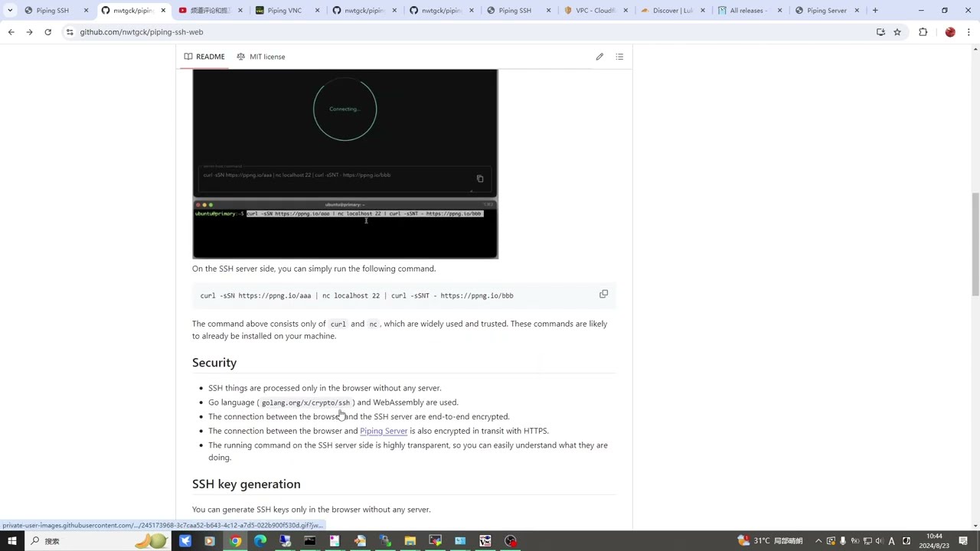This screenshot has height=551, width=980.
Task: Open the terminal app in the taskbar
Action: coord(310,541)
